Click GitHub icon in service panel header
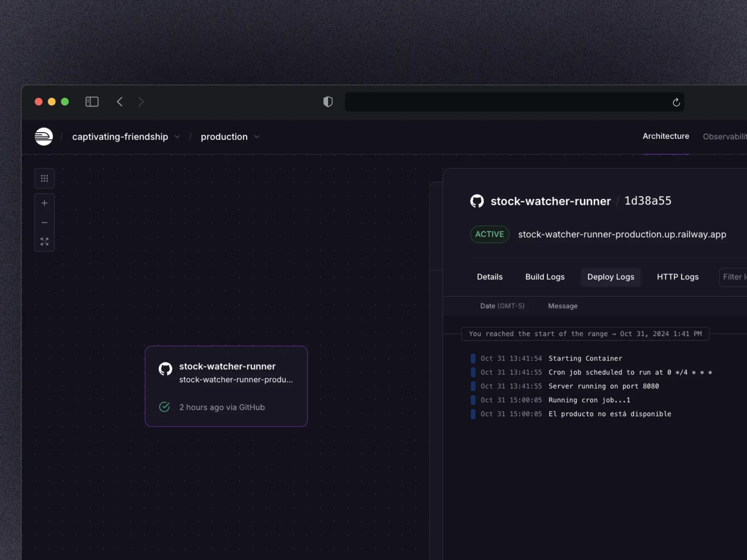This screenshot has height=560, width=747. tap(477, 201)
